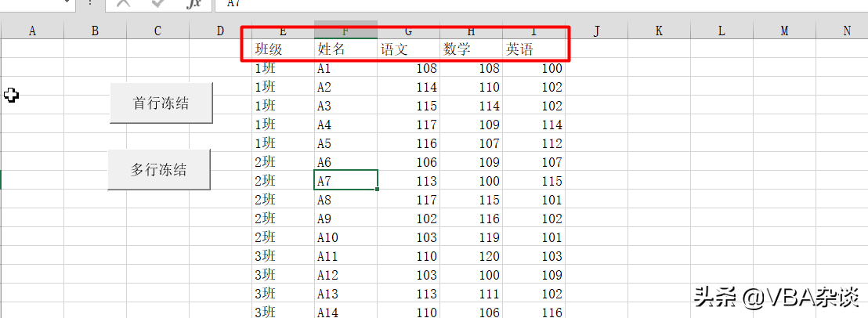Select column J header
Screen dimensions: 868x318
coord(596,31)
